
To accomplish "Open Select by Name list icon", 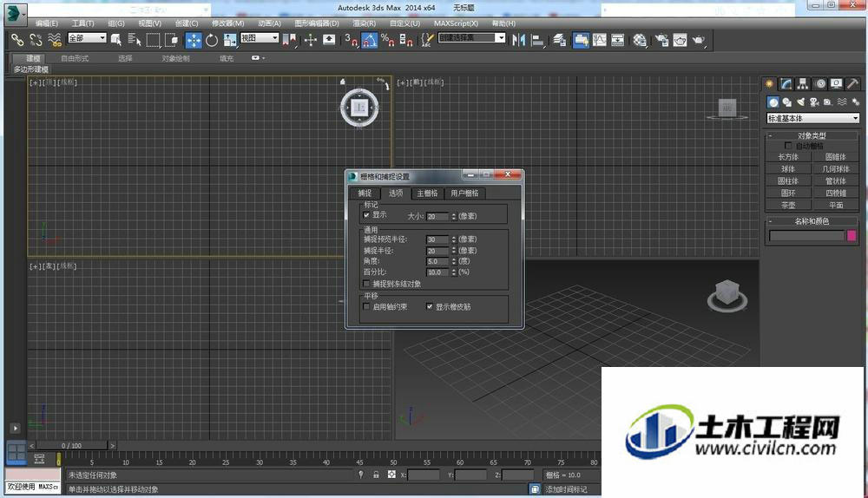I will [x=134, y=40].
